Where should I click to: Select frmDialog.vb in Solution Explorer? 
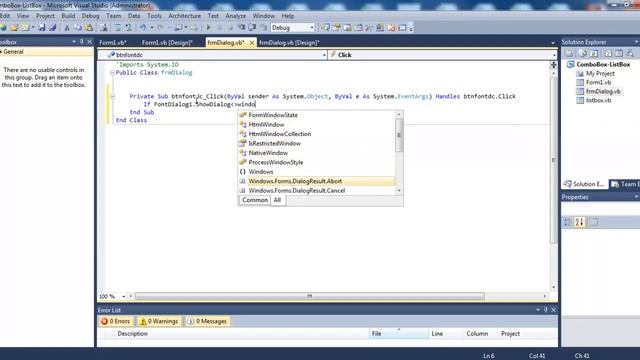603,91
